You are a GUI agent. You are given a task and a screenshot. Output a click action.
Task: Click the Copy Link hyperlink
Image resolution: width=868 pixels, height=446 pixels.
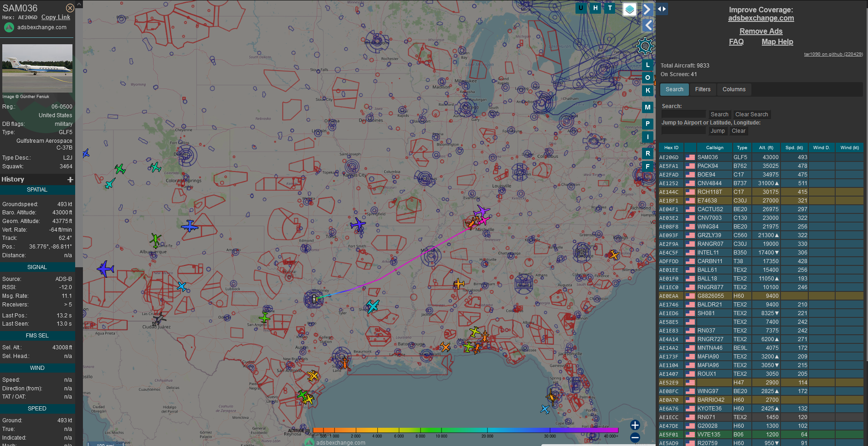coord(56,17)
